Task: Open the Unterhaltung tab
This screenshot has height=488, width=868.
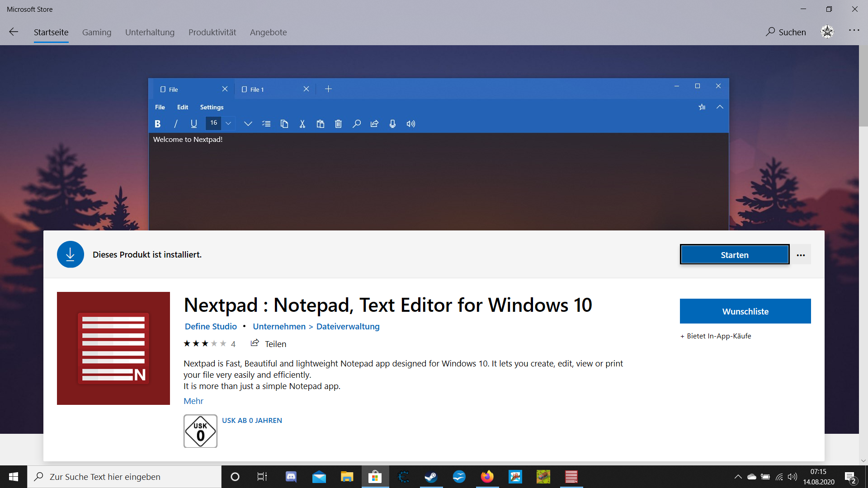Action: 150,32
